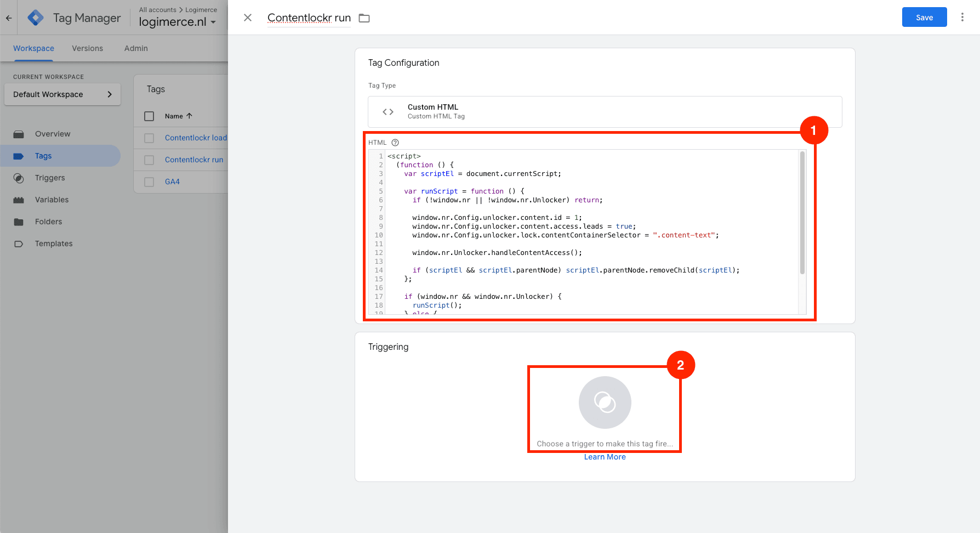Check the Contentlockr run checkbox
980x533 pixels.
click(x=149, y=160)
